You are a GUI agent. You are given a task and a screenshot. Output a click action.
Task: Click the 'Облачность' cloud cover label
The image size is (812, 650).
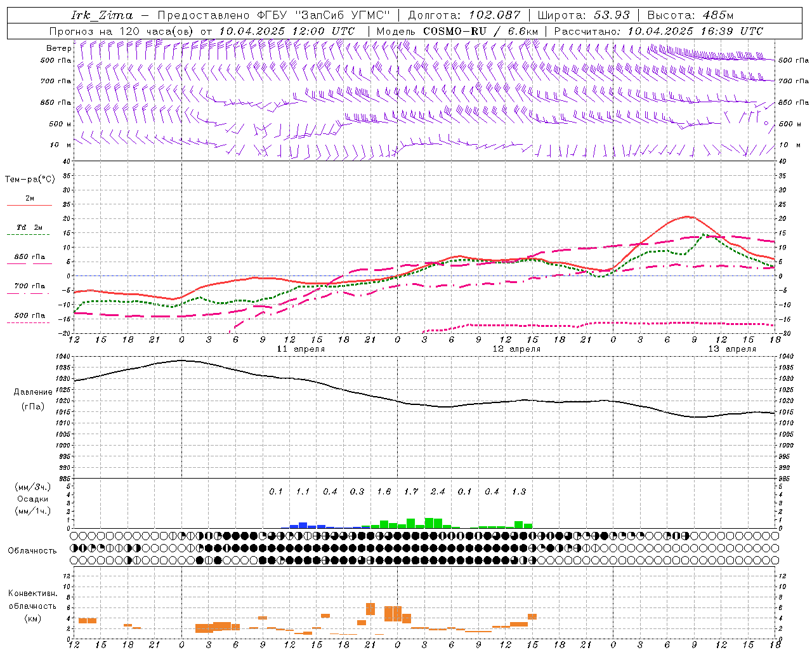coord(32,550)
